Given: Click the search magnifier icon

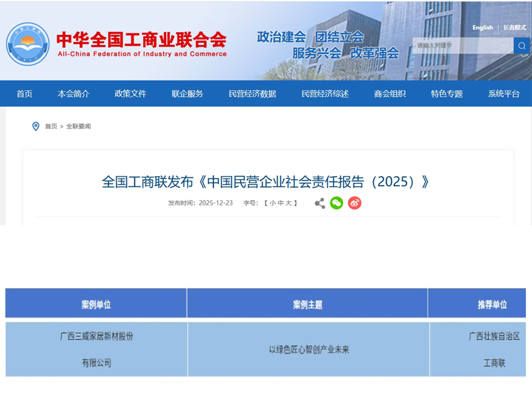Looking at the screenshot, I should click(522, 46).
